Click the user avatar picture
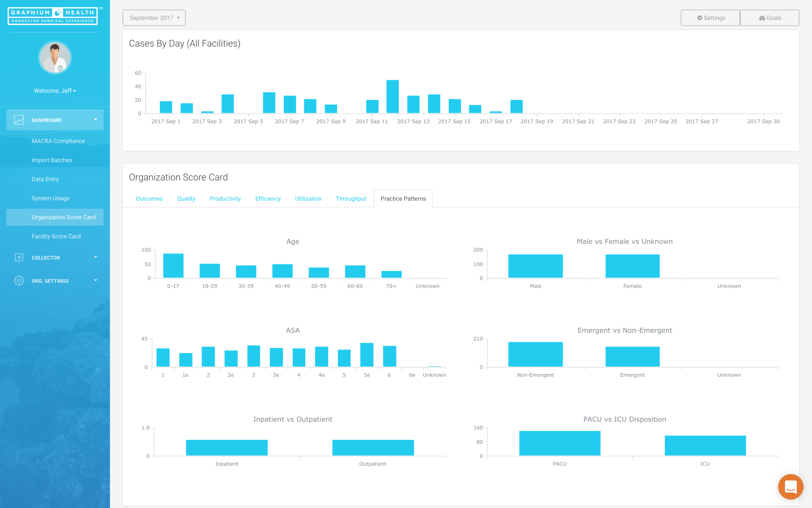The image size is (812, 508). point(55,58)
